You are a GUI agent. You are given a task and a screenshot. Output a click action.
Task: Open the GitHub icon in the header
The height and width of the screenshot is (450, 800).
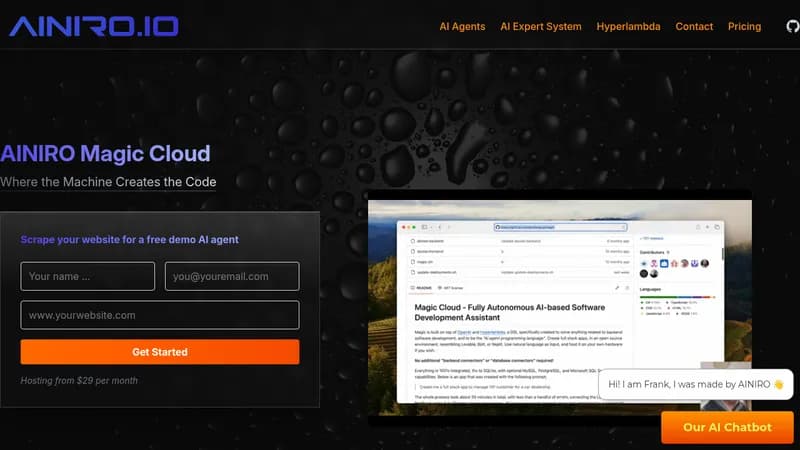click(793, 26)
